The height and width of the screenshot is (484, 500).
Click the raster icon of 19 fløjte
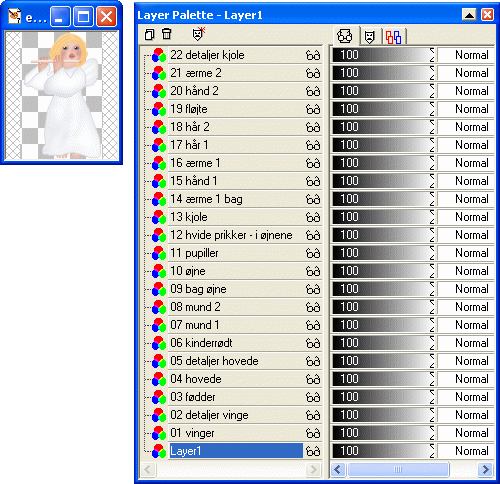pyautogui.click(x=159, y=109)
